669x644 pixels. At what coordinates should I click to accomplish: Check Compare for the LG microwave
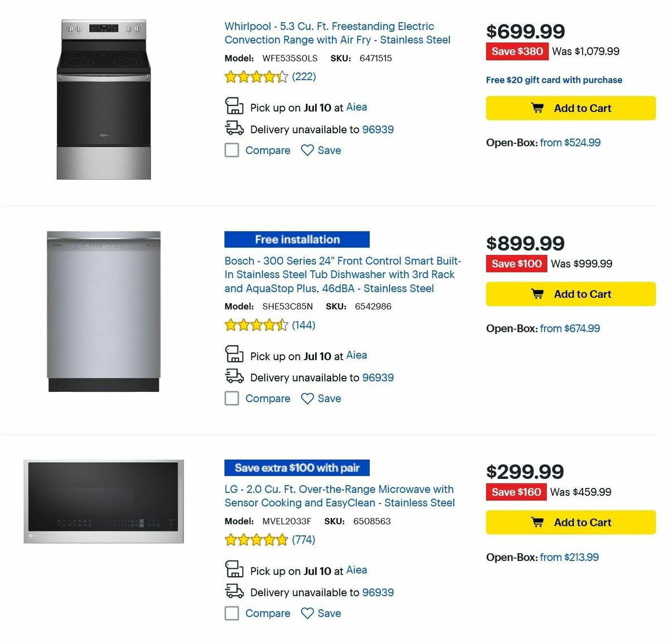tap(232, 613)
